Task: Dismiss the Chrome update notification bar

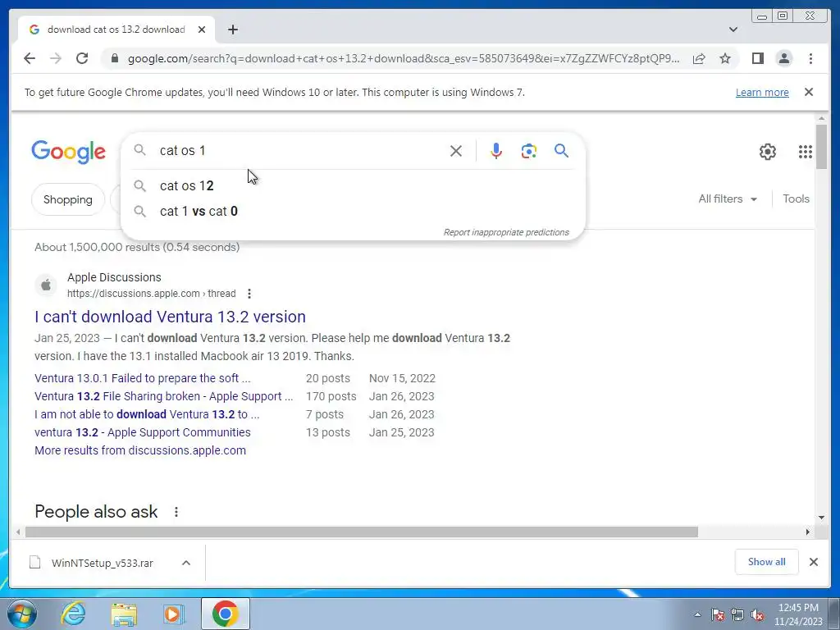Action: coord(809,92)
